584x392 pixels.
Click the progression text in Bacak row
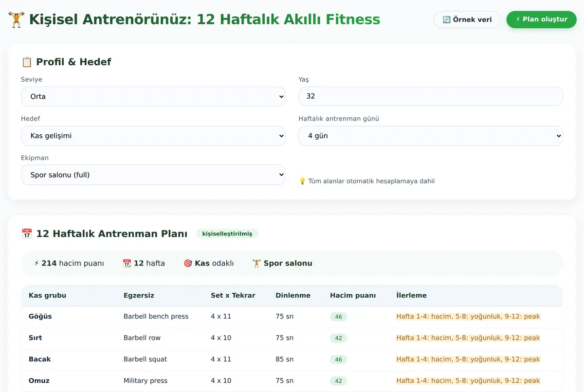pos(468,359)
